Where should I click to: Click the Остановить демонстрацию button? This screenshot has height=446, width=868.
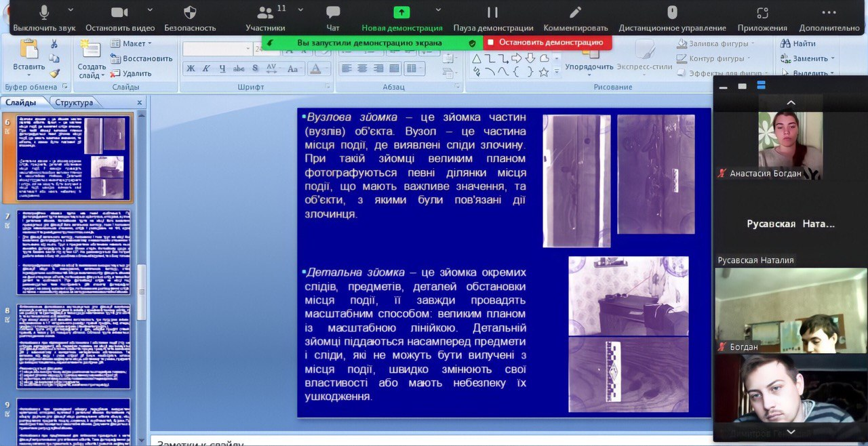tap(547, 42)
